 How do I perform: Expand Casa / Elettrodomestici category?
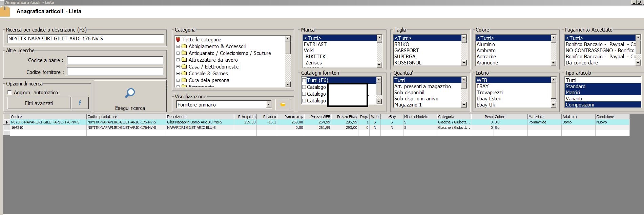tap(178, 67)
